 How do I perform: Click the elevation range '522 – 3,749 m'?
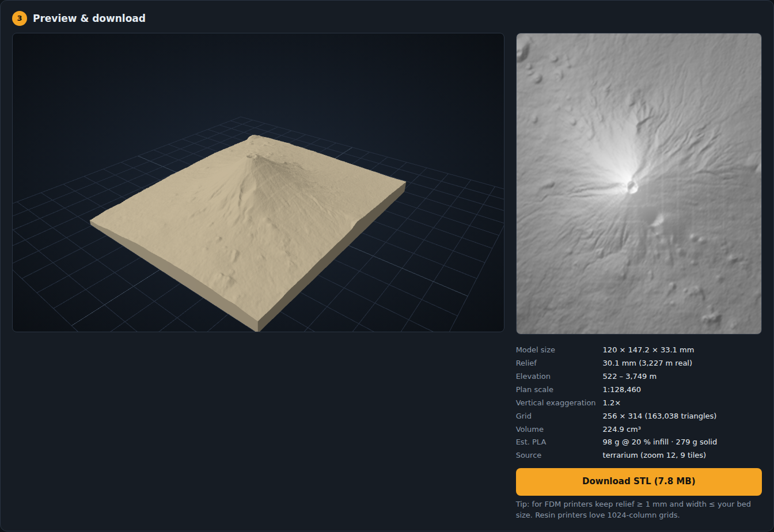tap(629, 377)
